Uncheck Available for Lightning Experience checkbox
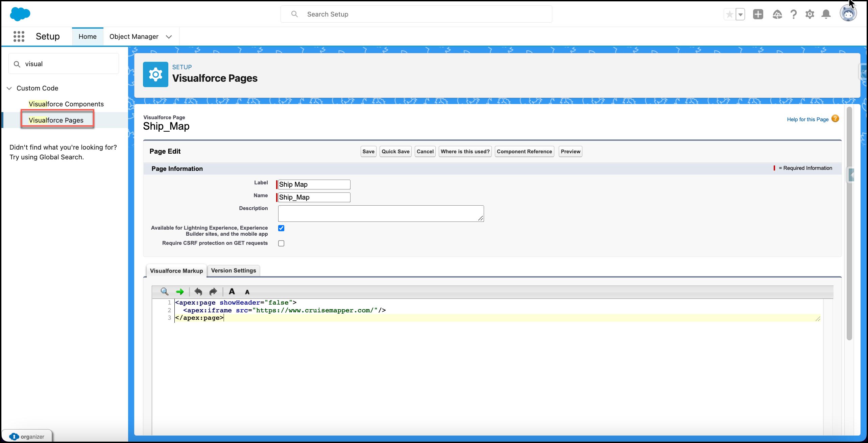The image size is (868, 443). (x=281, y=228)
